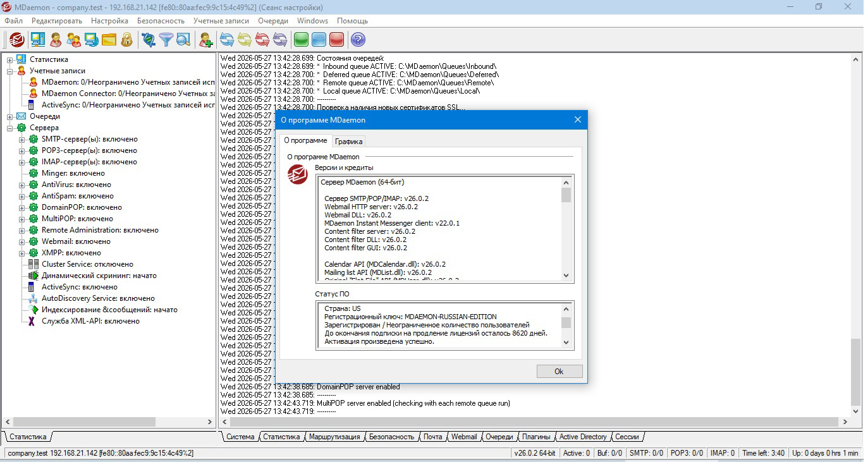Click the add-user icon with green plus
Image resolution: width=868 pixels, height=462 pixels.
pos(205,40)
